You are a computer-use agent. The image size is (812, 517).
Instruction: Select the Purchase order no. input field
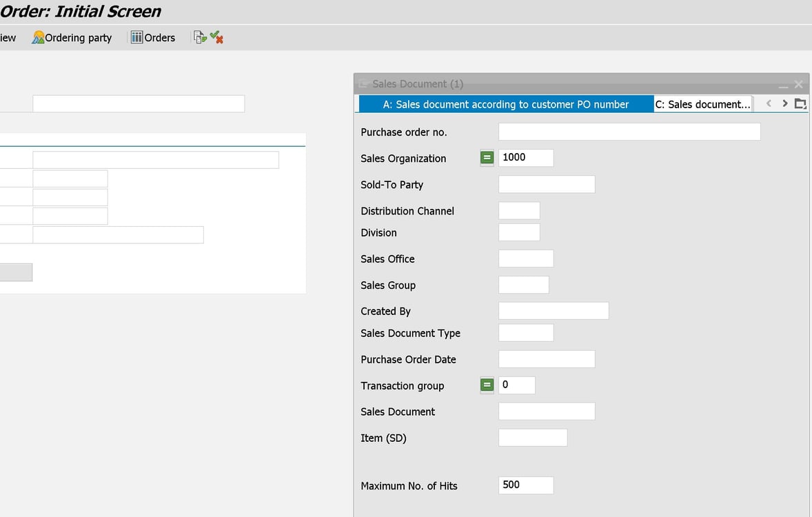coord(629,131)
